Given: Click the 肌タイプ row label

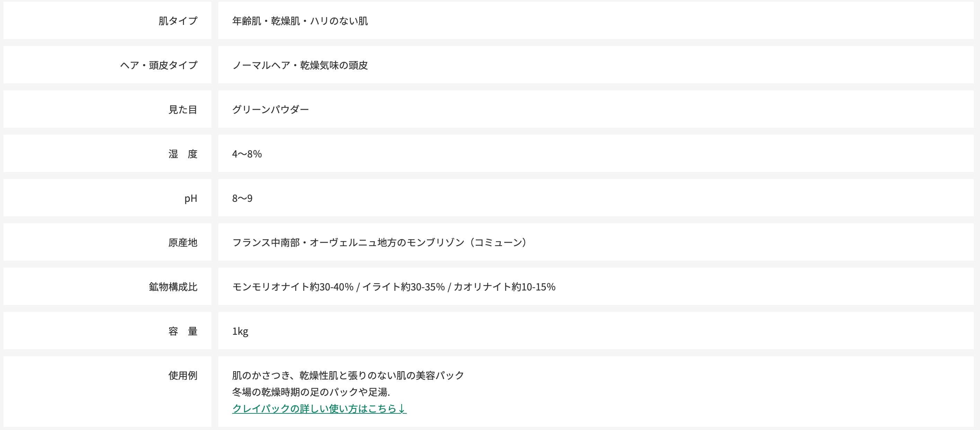Looking at the screenshot, I should point(178,21).
